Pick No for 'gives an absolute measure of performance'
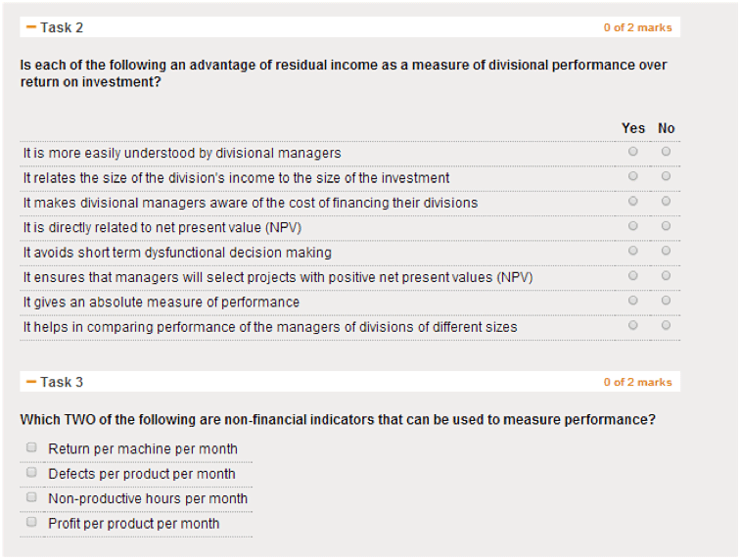 click(x=667, y=301)
